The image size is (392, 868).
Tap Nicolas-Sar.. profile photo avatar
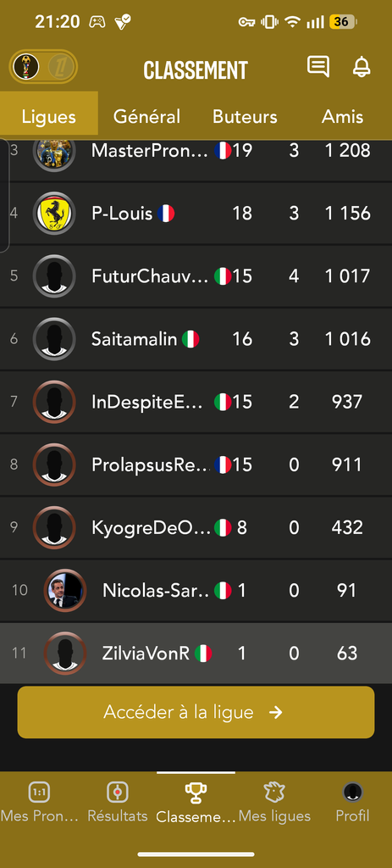(x=65, y=590)
